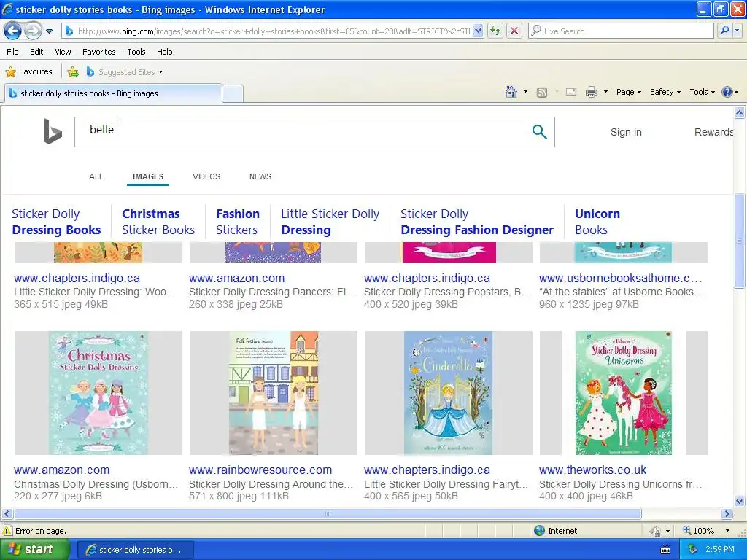Click www.usbornebooksathome source link

[x=621, y=278]
